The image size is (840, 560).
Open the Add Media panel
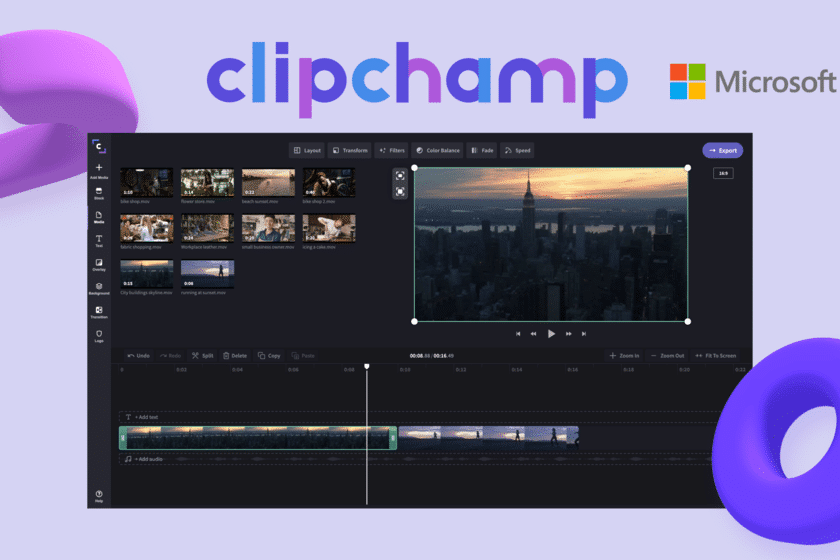tap(99, 171)
